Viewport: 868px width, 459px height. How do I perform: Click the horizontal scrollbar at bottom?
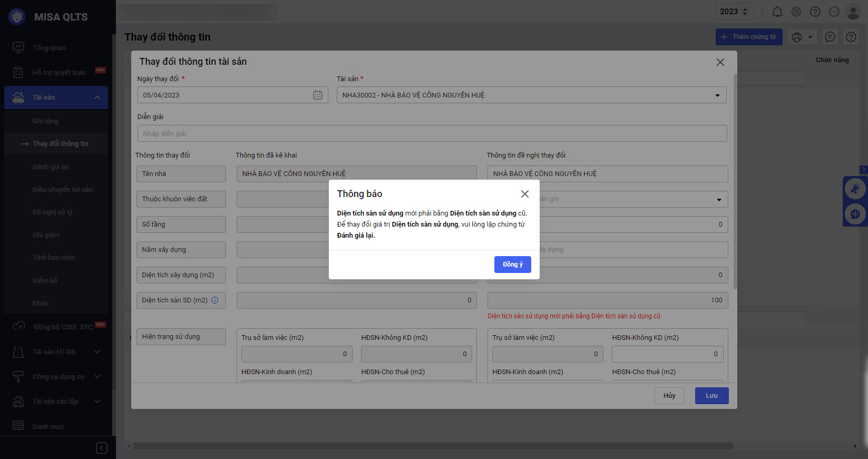click(x=432, y=446)
